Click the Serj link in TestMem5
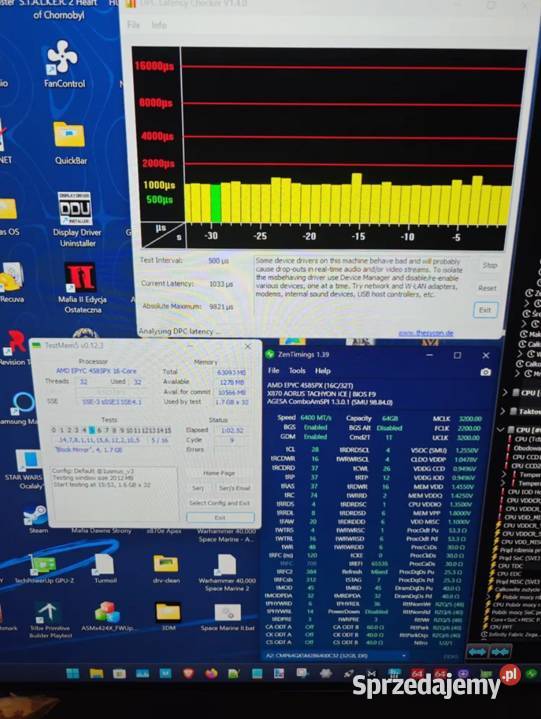 [x=198, y=488]
